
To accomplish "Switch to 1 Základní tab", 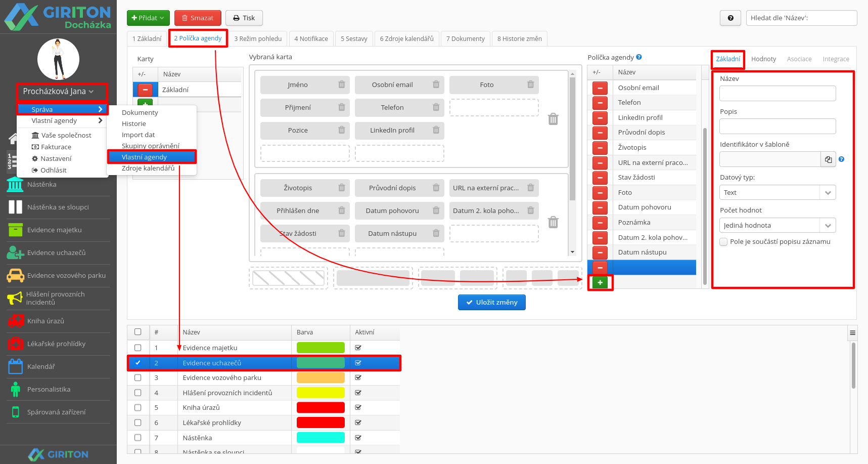I will [147, 38].
